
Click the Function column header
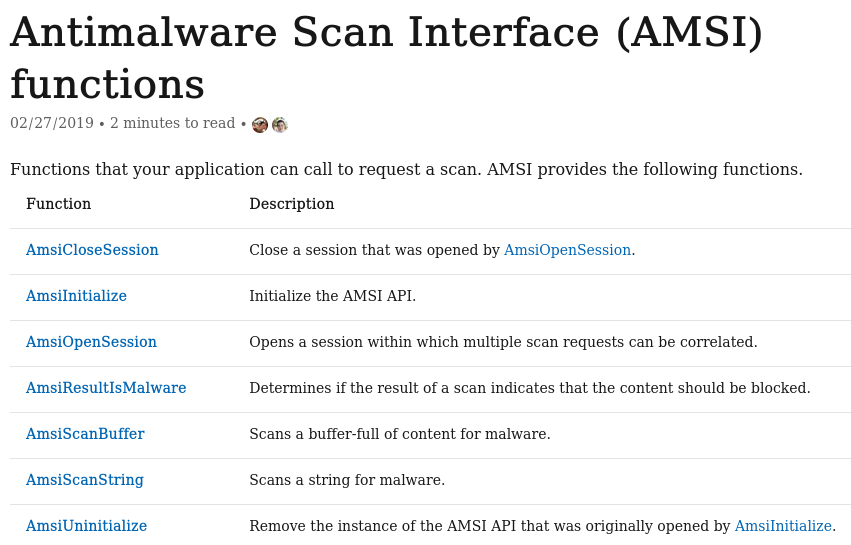pos(58,204)
